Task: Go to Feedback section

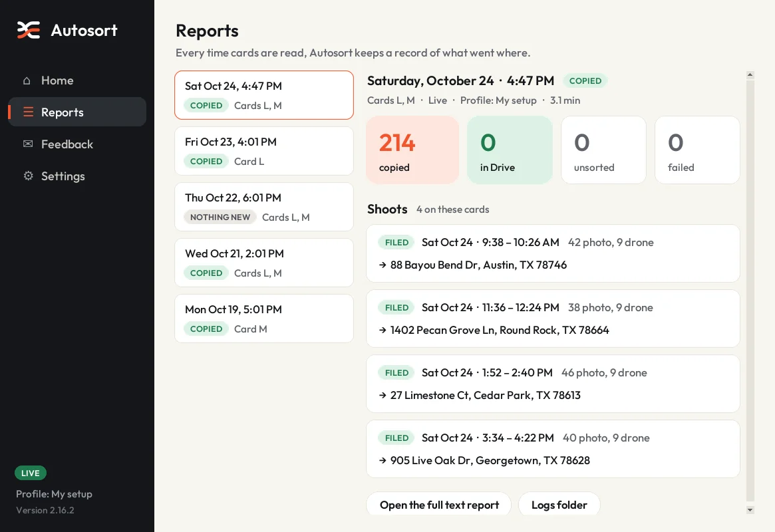Action: tap(77, 144)
